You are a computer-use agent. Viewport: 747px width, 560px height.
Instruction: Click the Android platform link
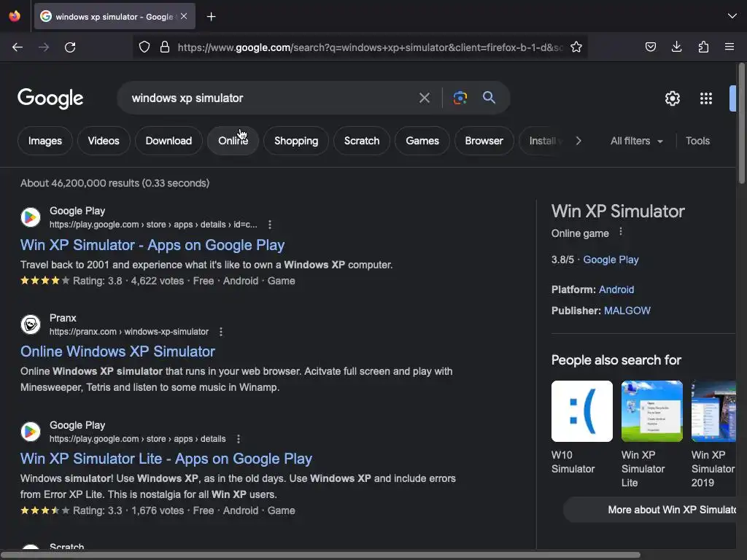616,289
